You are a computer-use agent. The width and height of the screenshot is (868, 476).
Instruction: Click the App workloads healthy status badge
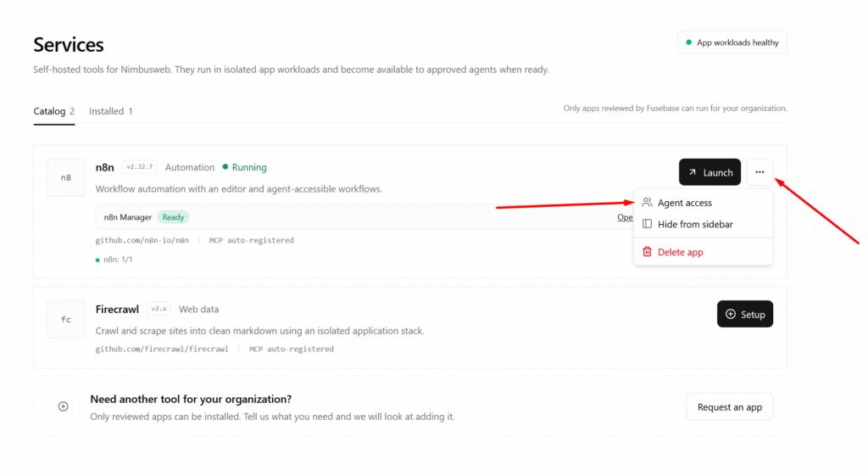(x=732, y=42)
